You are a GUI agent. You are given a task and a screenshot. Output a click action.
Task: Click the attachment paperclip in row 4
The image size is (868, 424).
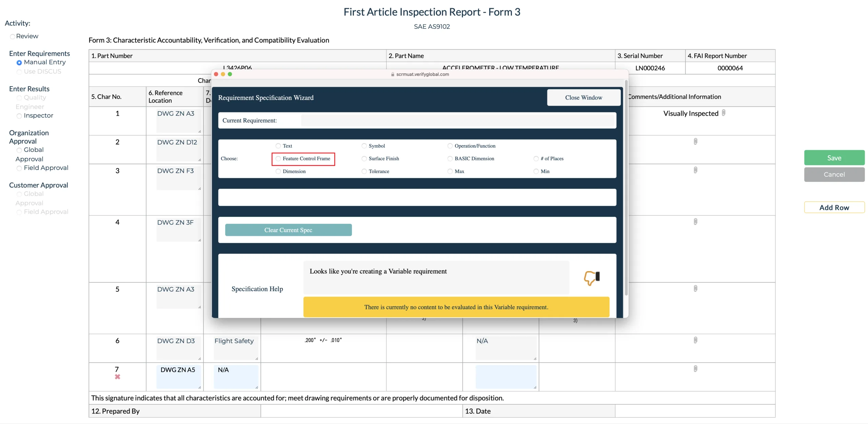695,221
